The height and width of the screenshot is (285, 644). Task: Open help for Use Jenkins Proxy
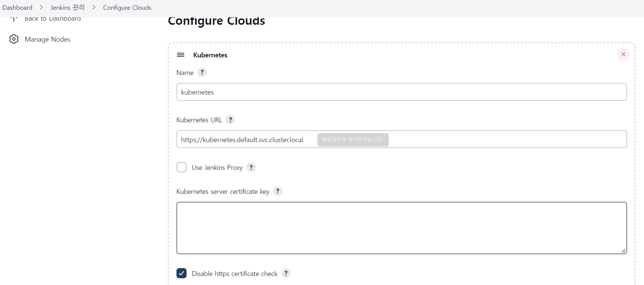point(251,167)
